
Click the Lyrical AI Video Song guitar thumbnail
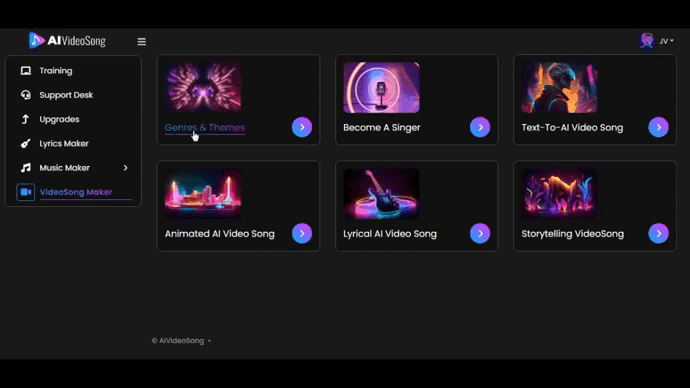click(x=381, y=194)
